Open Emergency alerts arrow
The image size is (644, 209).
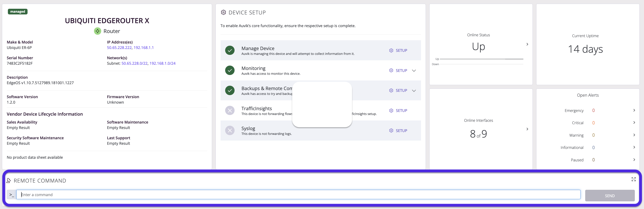[634, 110]
